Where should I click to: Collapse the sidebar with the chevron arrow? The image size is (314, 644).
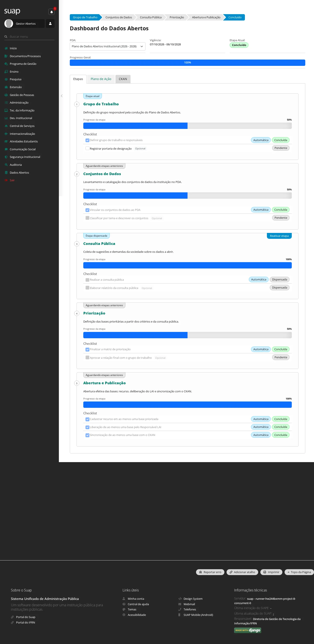tap(61, 96)
